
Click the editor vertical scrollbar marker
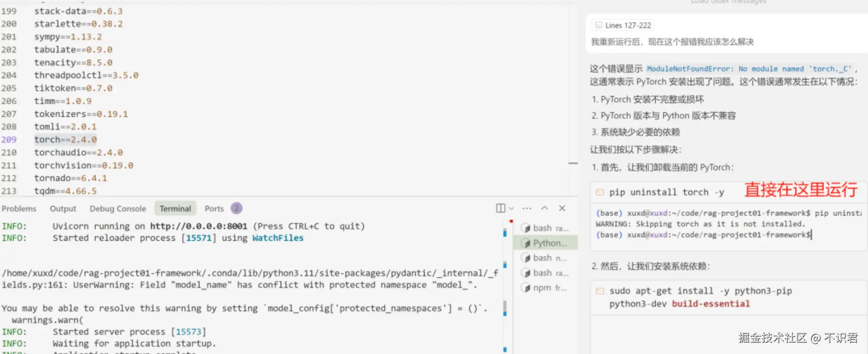coord(573,163)
